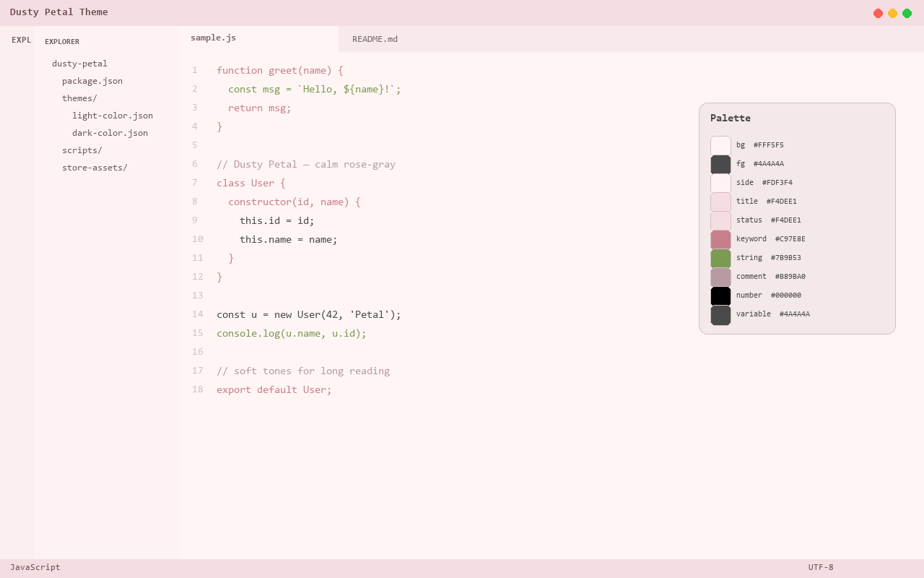924x578 pixels.
Task: Click the 'export default User;' line
Action: click(x=274, y=389)
